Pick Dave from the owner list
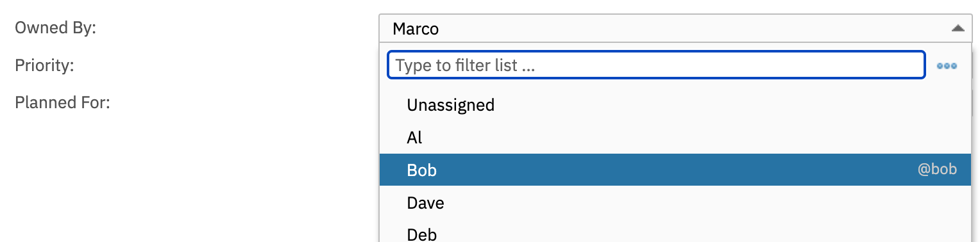This screenshot has width=980, height=242. pos(425,203)
